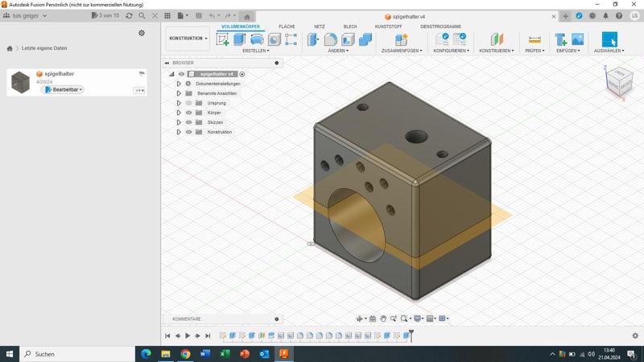The width and height of the screenshot is (644, 362).
Task: Click the Bearbeitbar button on spigelhalter
Action: point(64,90)
